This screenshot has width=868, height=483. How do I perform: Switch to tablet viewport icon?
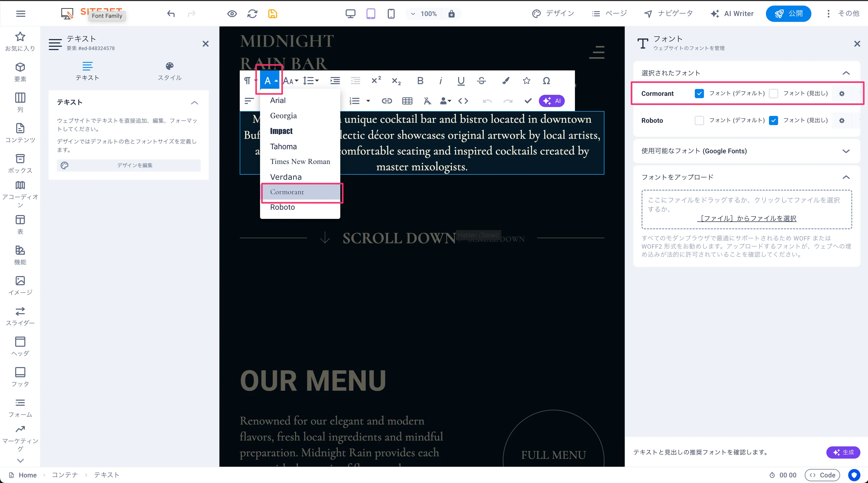(x=371, y=14)
